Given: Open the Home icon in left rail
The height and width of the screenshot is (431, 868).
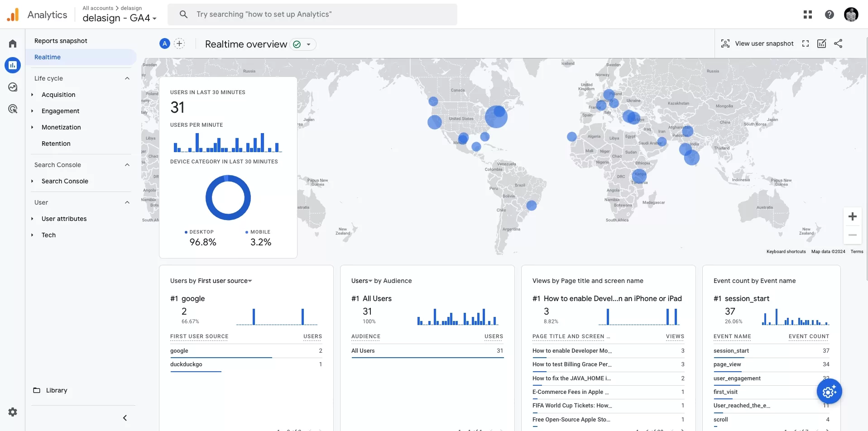Looking at the screenshot, I should pyautogui.click(x=13, y=43).
